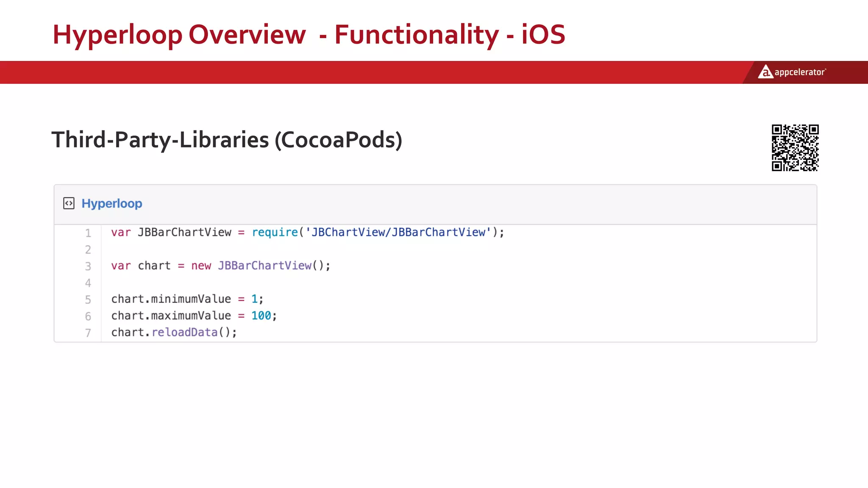868x488 pixels.
Task: Click the require keyword in line one
Action: [275, 232]
